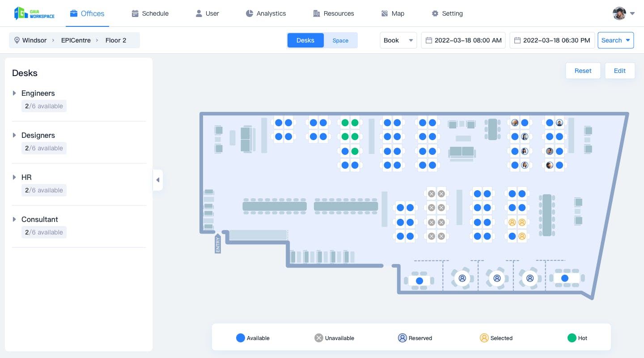Switch the view toggle to Space
This screenshot has width=644, height=358.
(x=340, y=40)
